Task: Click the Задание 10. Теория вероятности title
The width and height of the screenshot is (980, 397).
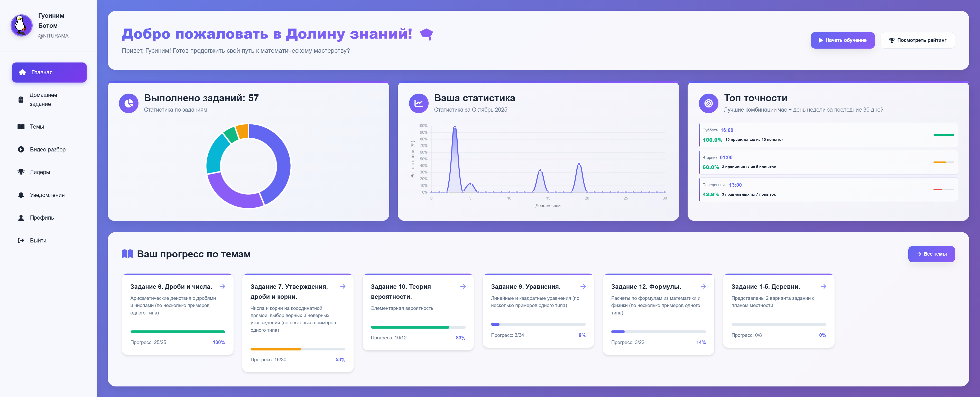Action: (x=401, y=292)
